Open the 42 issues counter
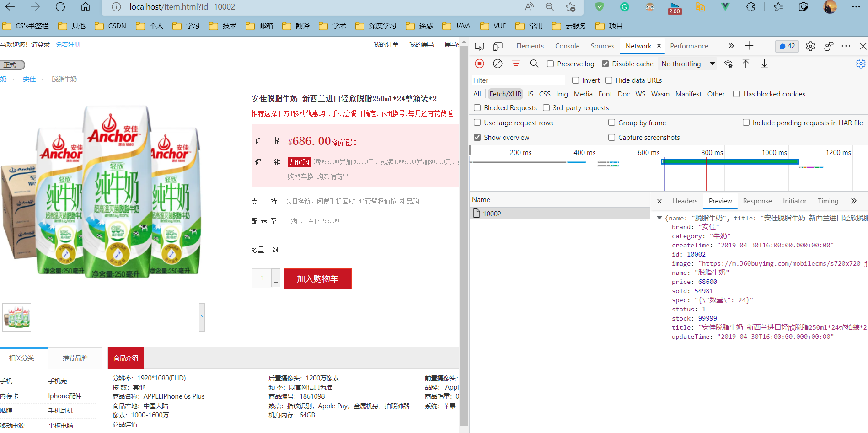868x433 pixels. point(787,46)
